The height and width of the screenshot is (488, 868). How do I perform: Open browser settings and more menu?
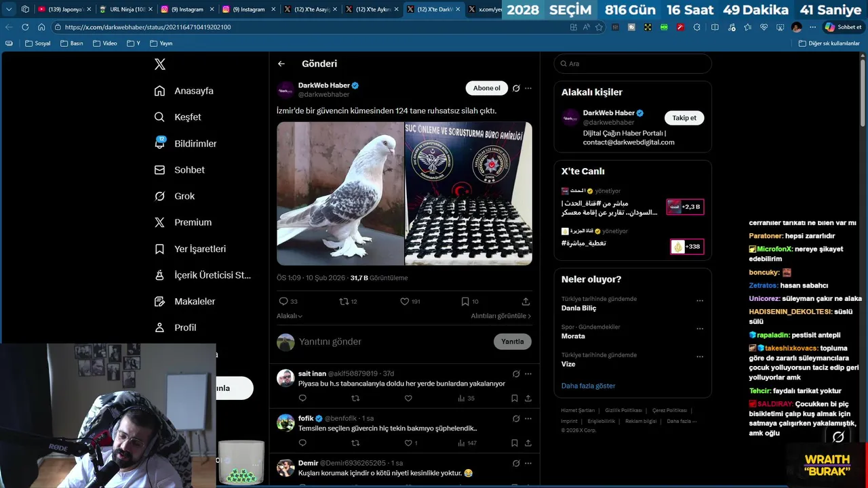(x=812, y=27)
